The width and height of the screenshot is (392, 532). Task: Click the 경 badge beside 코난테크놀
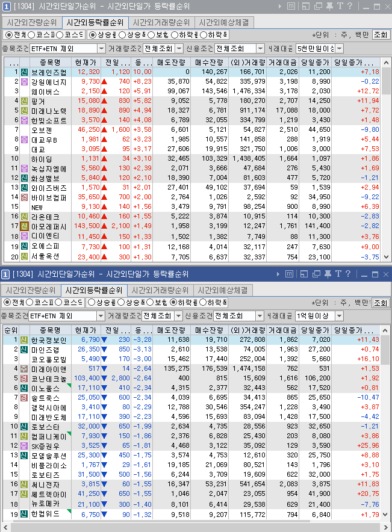[x=24, y=378]
